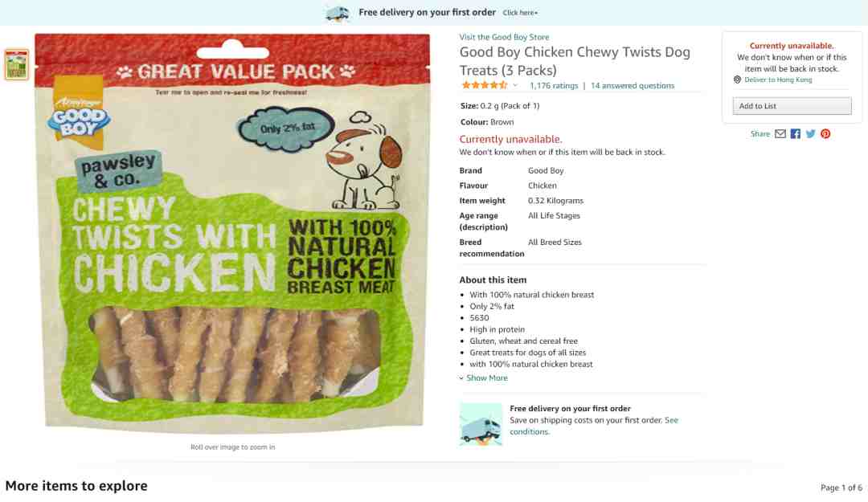The image size is (868, 502).
Task: Share the product on Twitter
Action: 810,134
